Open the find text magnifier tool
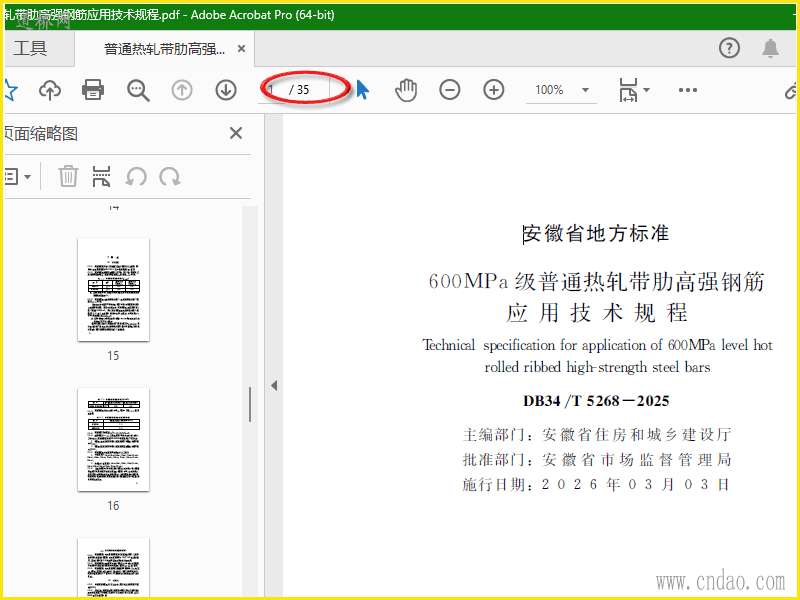This screenshot has width=800, height=600. [x=138, y=90]
